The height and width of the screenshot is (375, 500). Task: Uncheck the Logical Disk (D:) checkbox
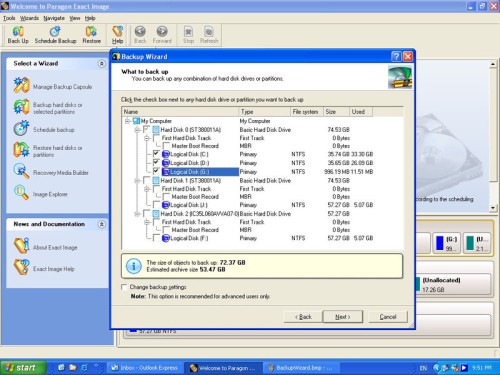click(x=156, y=162)
